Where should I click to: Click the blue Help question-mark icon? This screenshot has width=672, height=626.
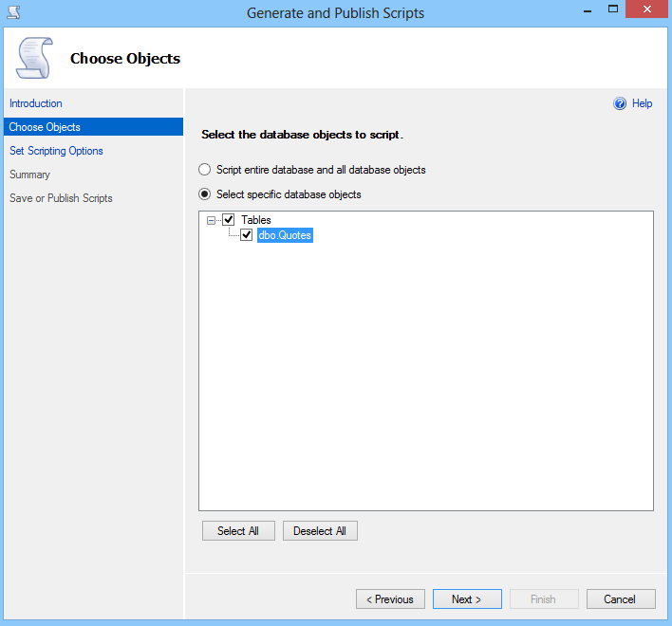619,103
